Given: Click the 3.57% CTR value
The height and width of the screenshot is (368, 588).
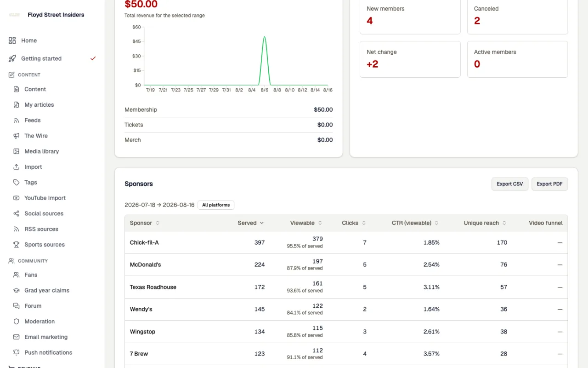Looking at the screenshot, I should (431, 354).
